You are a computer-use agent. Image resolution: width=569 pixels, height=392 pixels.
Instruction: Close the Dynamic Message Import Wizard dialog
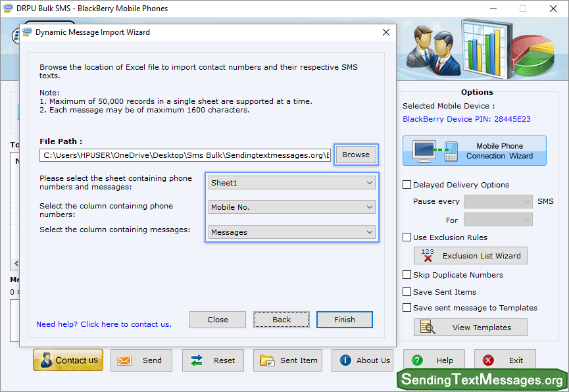[386, 32]
